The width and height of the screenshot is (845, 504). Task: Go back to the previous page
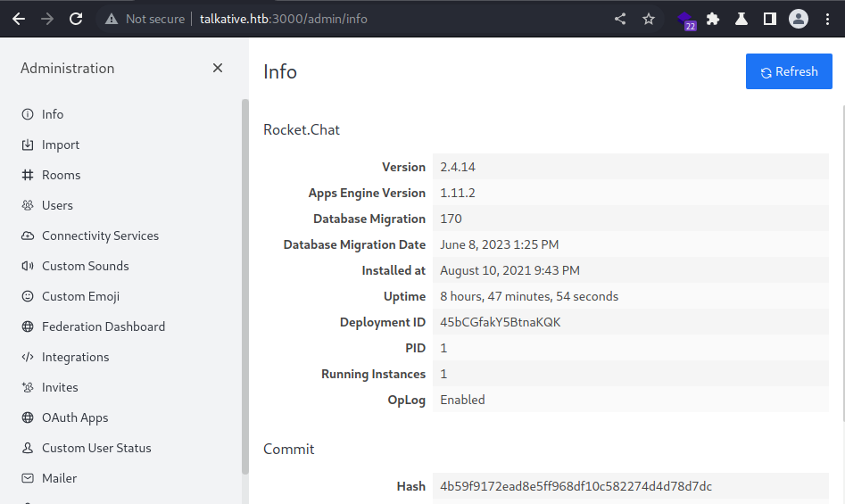(x=19, y=20)
